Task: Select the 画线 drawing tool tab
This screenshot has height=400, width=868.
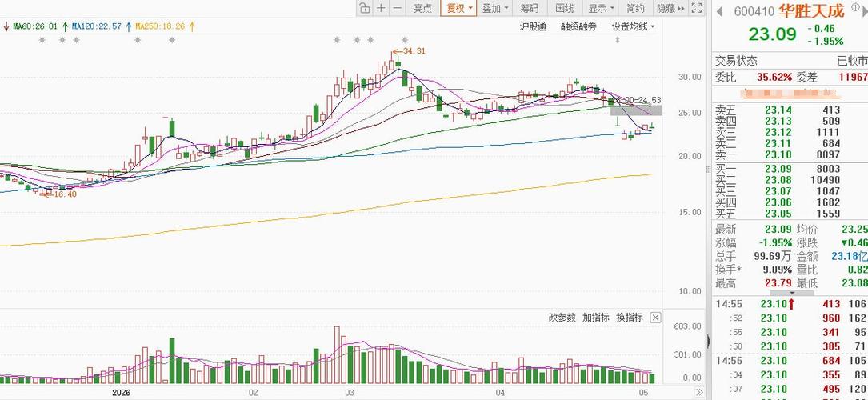Action: [565, 8]
